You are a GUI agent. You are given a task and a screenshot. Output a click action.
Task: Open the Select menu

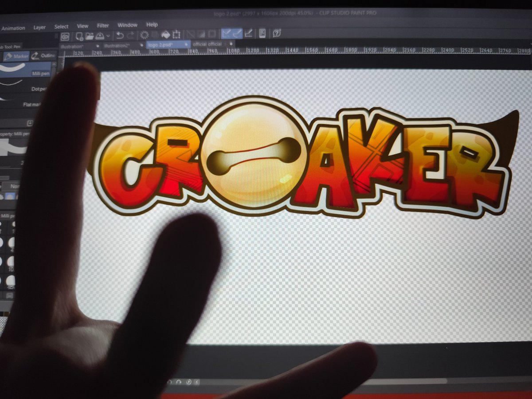61,27
